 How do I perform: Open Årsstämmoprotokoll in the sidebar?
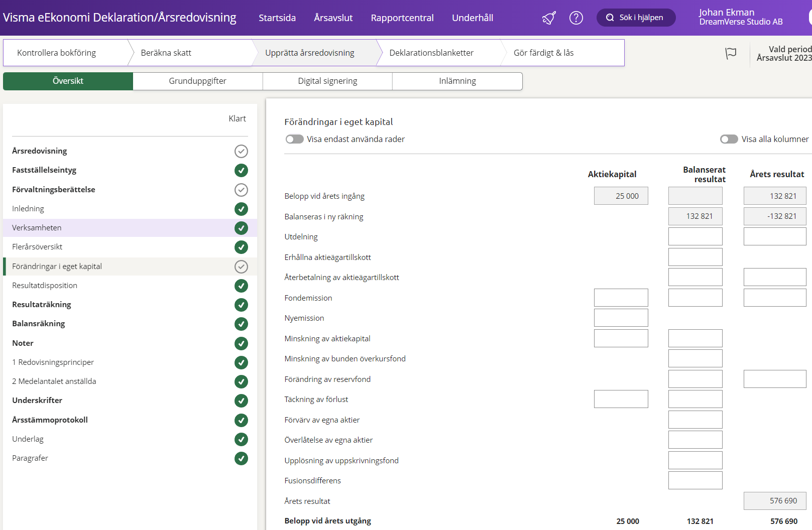pos(50,420)
